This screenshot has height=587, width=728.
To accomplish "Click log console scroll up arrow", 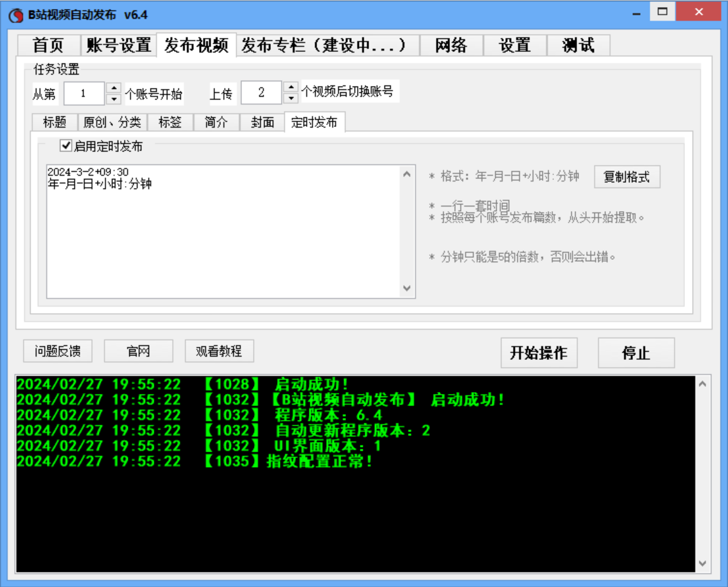I will point(702,384).
